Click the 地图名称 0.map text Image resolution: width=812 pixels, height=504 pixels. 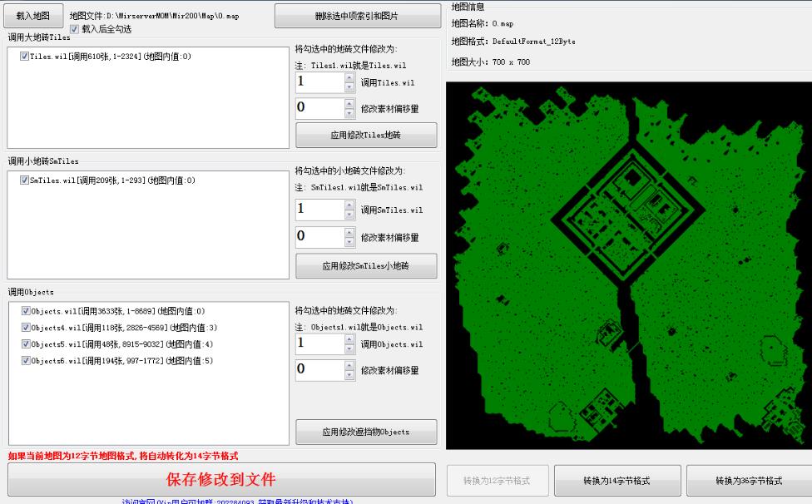483,23
